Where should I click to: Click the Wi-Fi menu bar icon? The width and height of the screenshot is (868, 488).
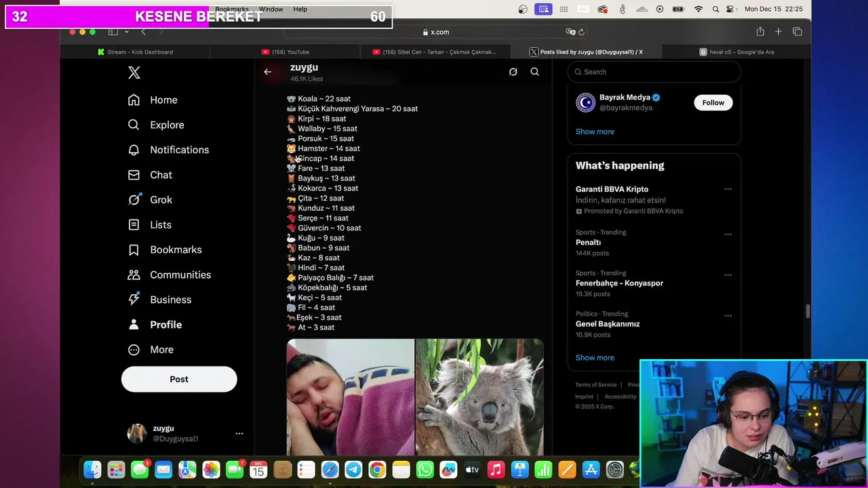click(698, 9)
